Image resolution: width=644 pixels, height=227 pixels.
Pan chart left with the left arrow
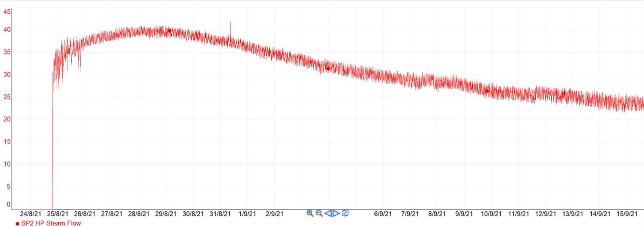328,213
